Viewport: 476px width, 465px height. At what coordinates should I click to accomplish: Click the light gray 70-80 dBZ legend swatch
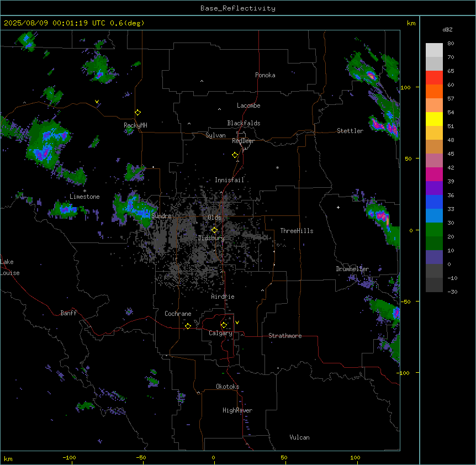434,50
